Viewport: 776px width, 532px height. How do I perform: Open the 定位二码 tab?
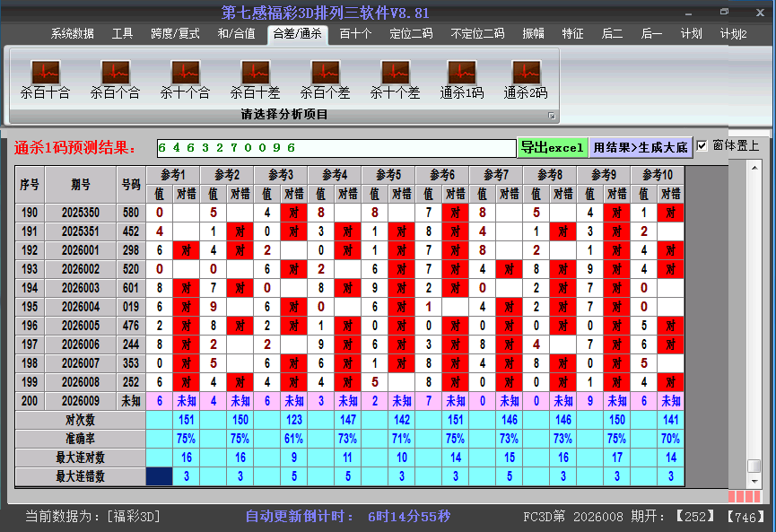[411, 34]
